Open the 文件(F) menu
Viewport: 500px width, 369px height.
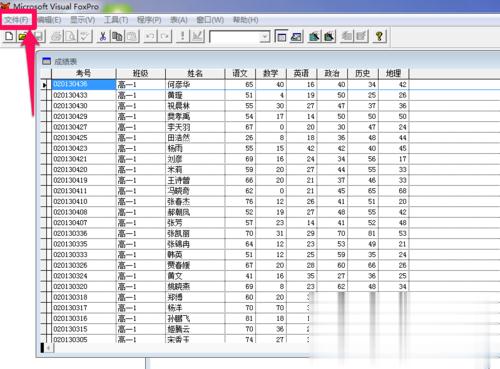(16, 20)
